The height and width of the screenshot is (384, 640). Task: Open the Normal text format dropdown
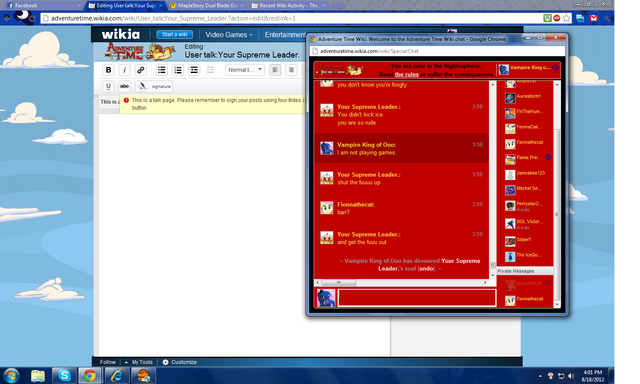tap(245, 70)
